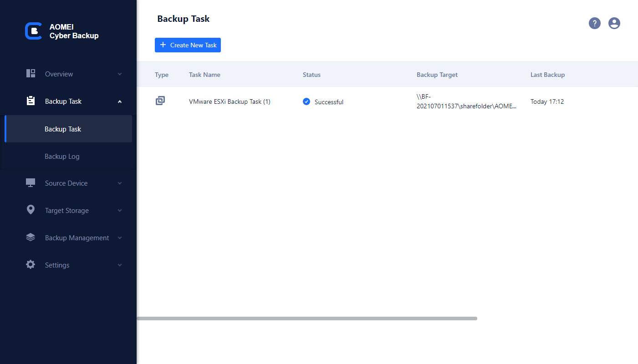Click the blue Successful checkmark status icon
The height and width of the screenshot is (364, 638).
306,101
